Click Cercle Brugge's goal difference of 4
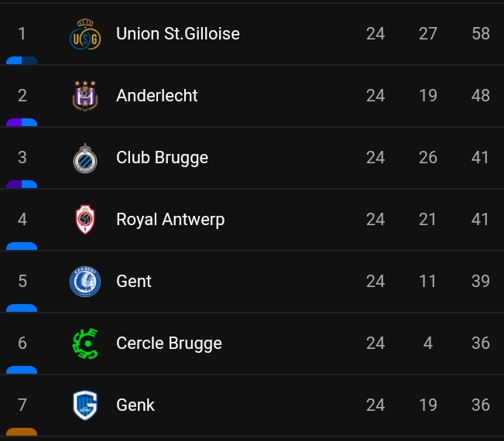 pyautogui.click(x=428, y=343)
